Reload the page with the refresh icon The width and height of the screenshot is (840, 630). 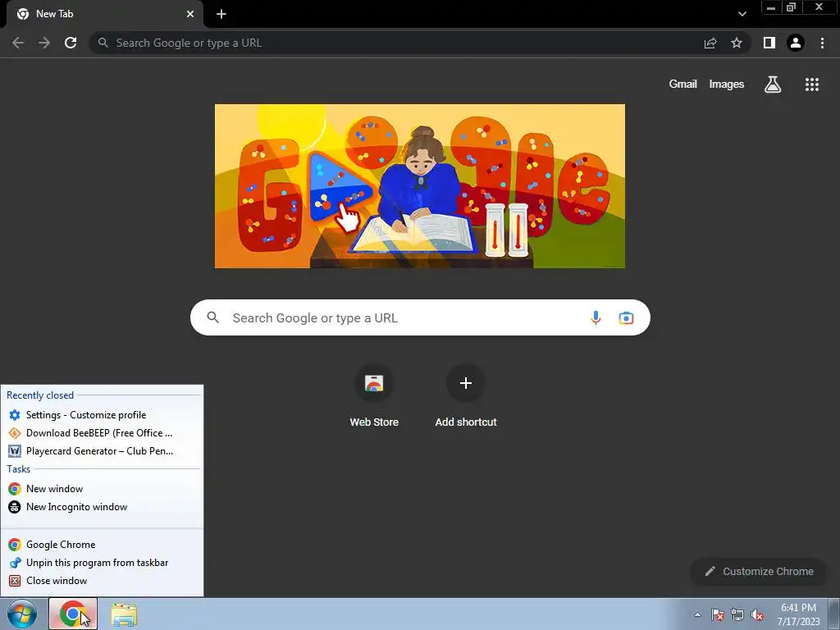tap(71, 43)
